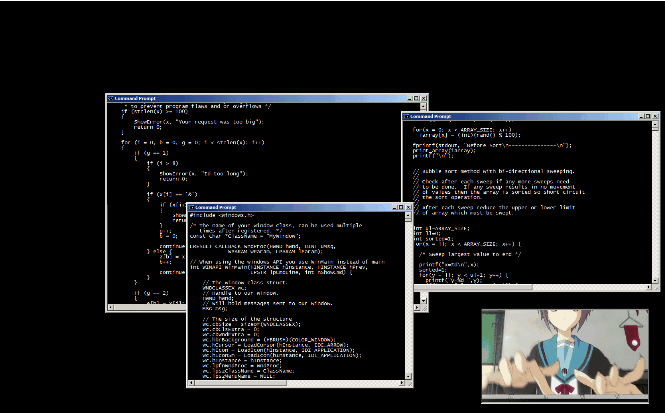665x413 pixels.
Task: Maximize the ShowError Command Prompt window
Action: (x=414, y=98)
